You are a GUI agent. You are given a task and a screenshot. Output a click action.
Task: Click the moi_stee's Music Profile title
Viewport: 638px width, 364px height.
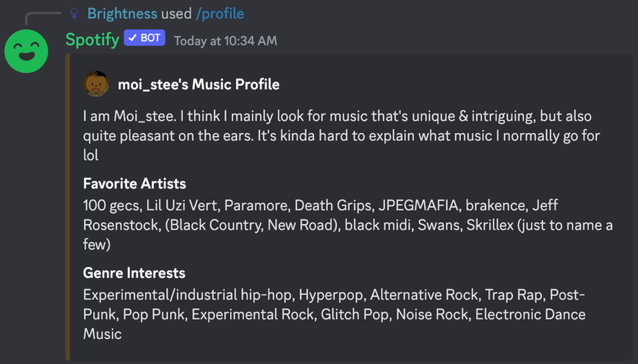point(199,84)
